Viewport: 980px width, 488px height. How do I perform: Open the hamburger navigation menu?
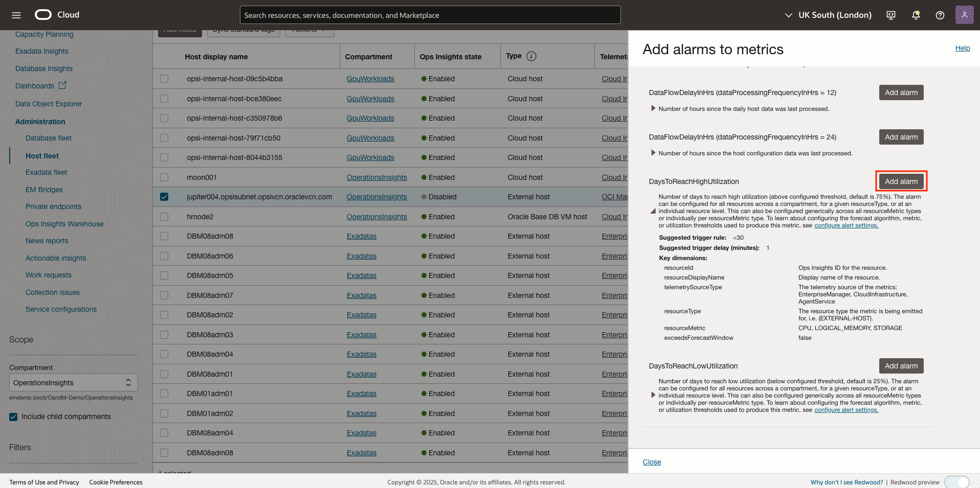(x=16, y=15)
